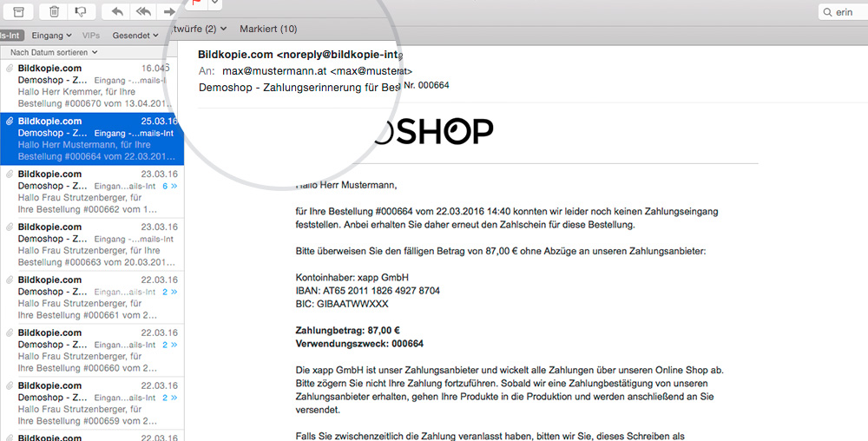Open the 'Nach Datum sortieren' sort menu
Viewport: 868px width, 441px height.
pyautogui.click(x=54, y=52)
